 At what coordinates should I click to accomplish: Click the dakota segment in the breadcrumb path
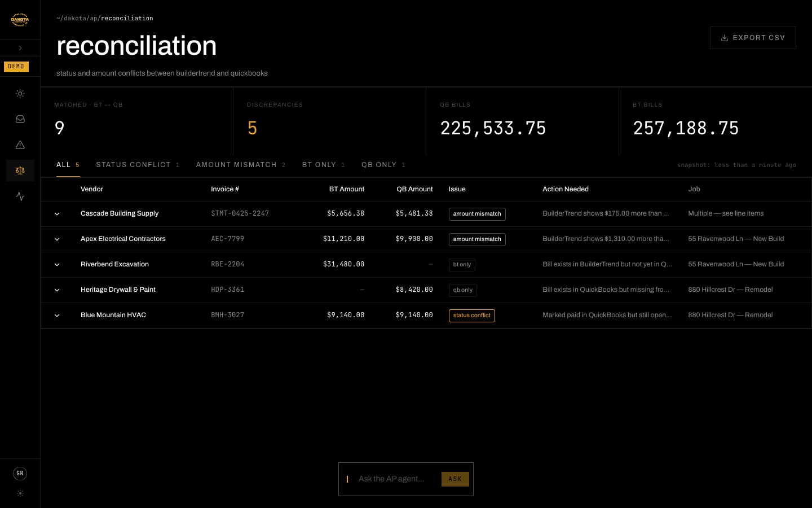pyautogui.click(x=76, y=18)
